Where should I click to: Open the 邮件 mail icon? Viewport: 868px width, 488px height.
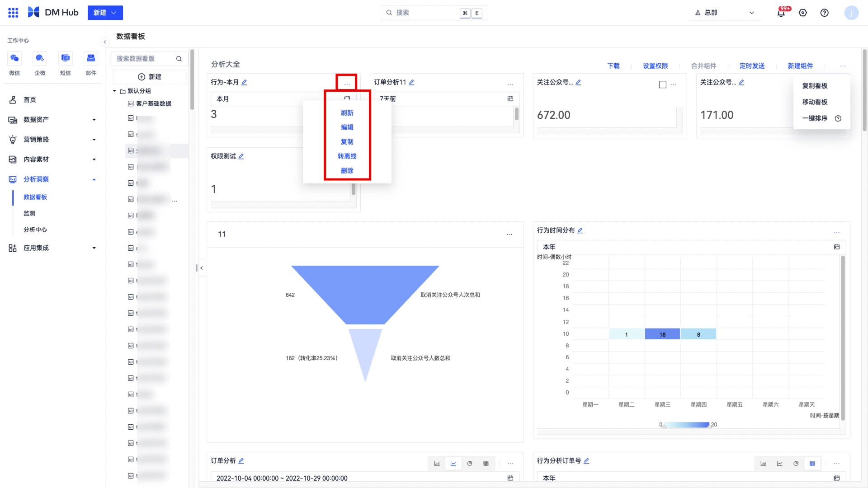click(91, 58)
